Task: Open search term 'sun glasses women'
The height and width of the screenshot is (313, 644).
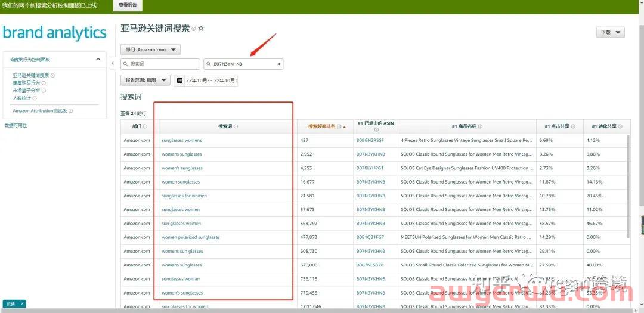Action: 181,224
